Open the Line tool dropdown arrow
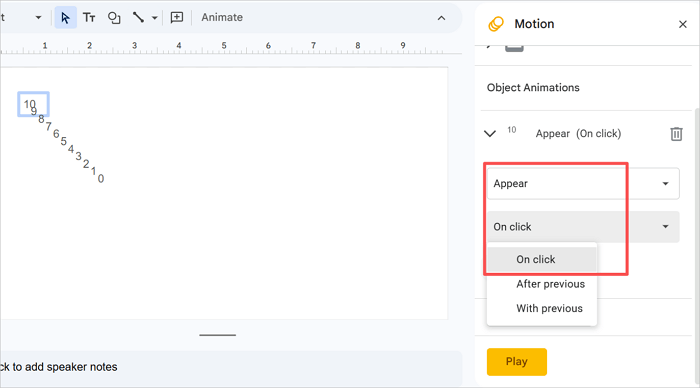This screenshot has width=700, height=388. point(154,18)
